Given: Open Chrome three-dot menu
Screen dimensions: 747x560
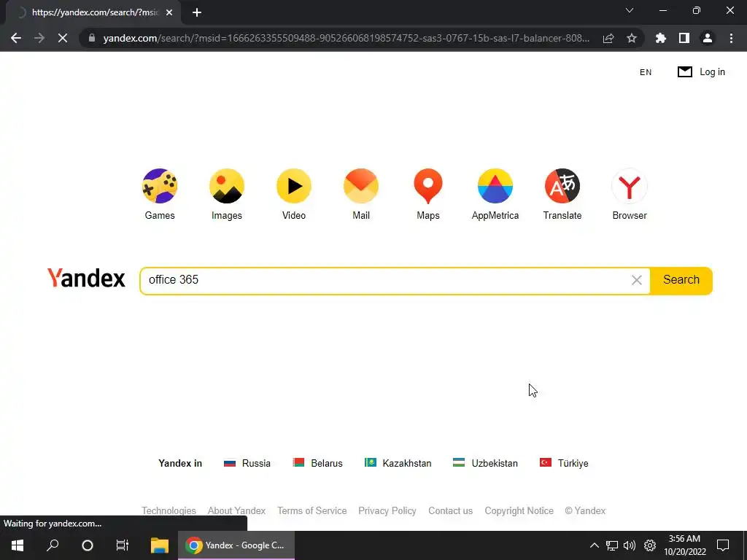Looking at the screenshot, I should click(x=731, y=38).
